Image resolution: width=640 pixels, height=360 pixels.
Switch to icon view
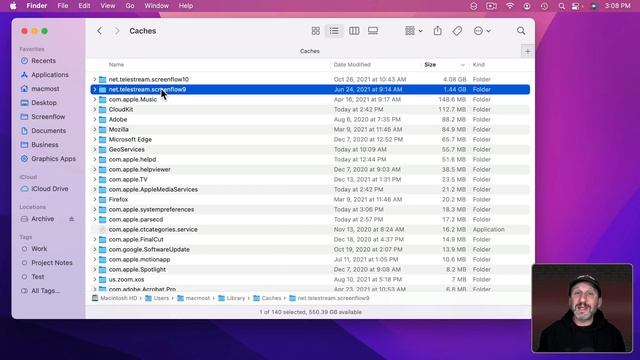tap(316, 31)
